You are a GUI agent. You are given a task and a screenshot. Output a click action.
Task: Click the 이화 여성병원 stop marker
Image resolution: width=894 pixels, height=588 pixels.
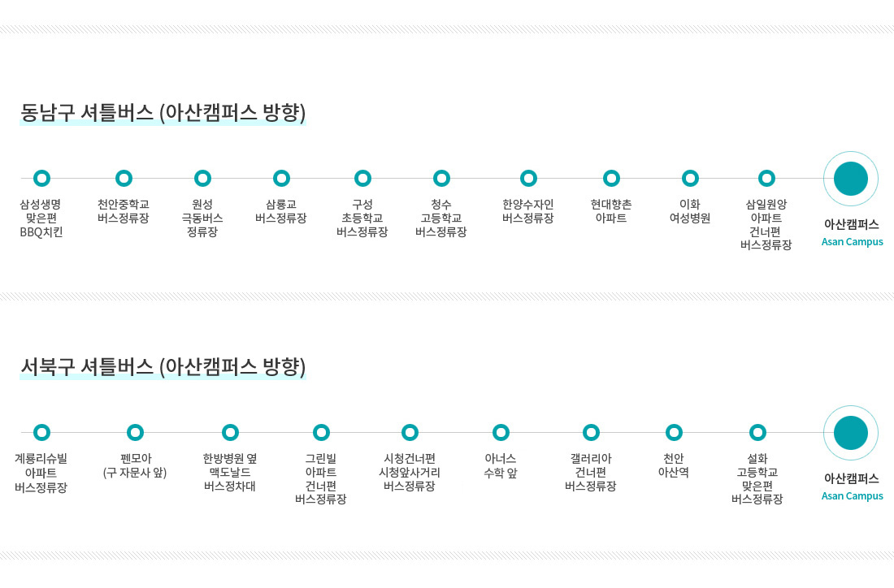click(690, 179)
